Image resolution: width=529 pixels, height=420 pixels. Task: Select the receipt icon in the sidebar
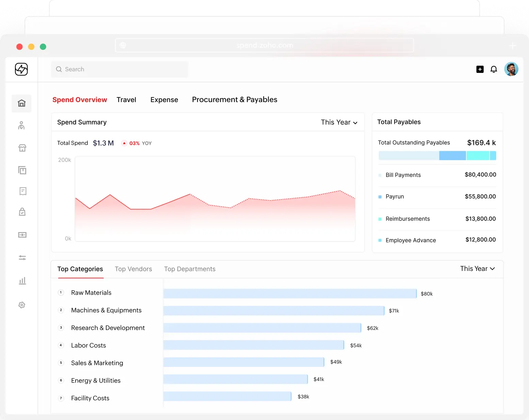[23, 191]
